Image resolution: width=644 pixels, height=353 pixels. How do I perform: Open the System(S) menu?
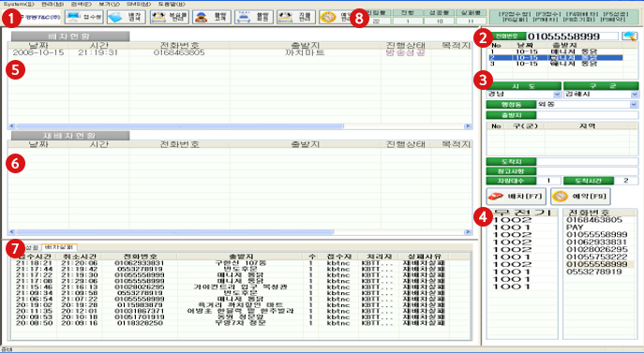tap(19, 4)
